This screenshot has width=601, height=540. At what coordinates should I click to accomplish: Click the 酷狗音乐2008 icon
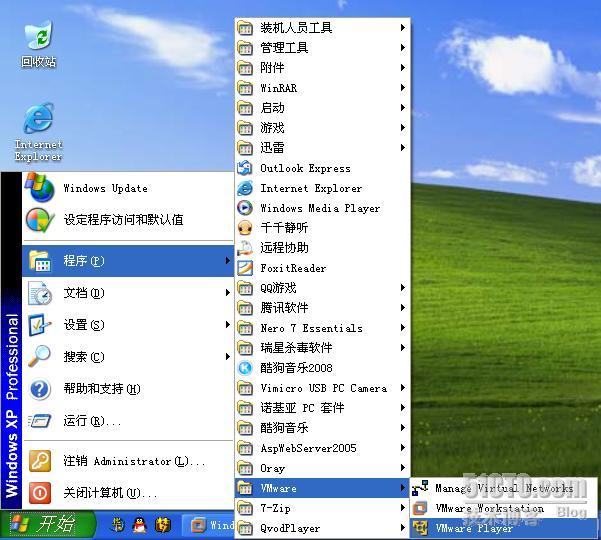click(245, 368)
